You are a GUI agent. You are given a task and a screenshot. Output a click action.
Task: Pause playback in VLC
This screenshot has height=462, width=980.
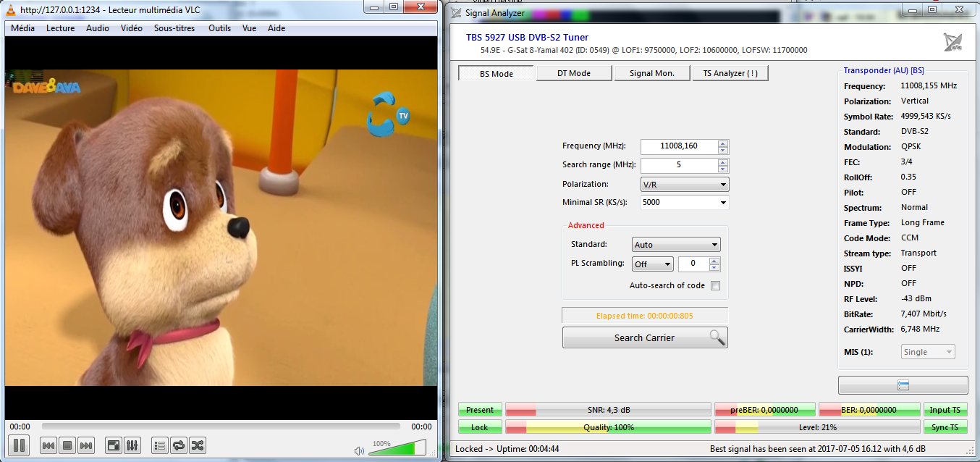pos(20,445)
